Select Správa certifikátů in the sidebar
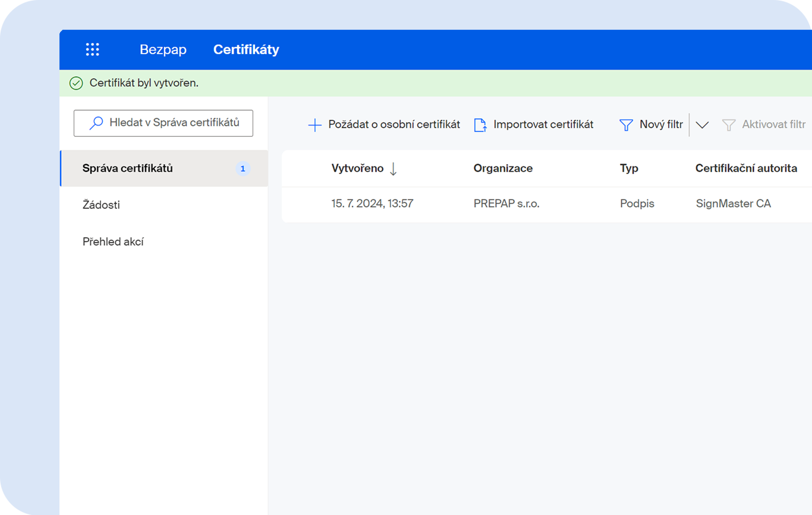 point(128,168)
